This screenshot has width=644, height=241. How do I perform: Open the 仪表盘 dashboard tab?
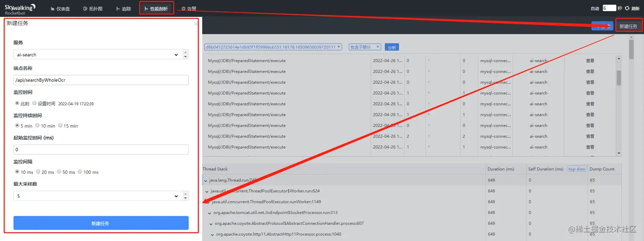60,9
